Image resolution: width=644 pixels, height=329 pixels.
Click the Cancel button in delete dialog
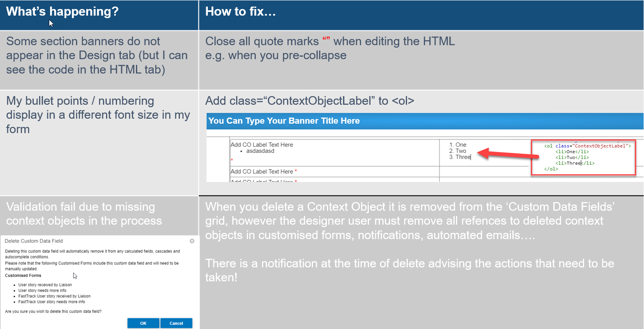tap(176, 323)
